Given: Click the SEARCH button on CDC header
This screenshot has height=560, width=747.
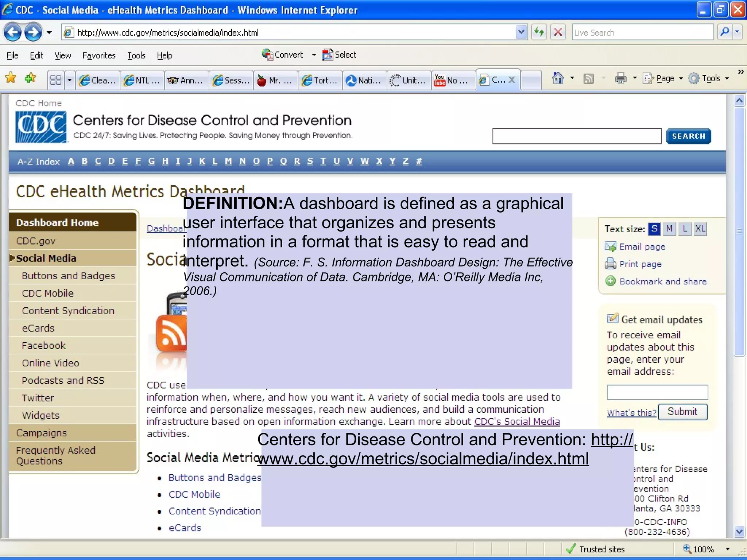Looking at the screenshot, I should pyautogui.click(x=688, y=136).
